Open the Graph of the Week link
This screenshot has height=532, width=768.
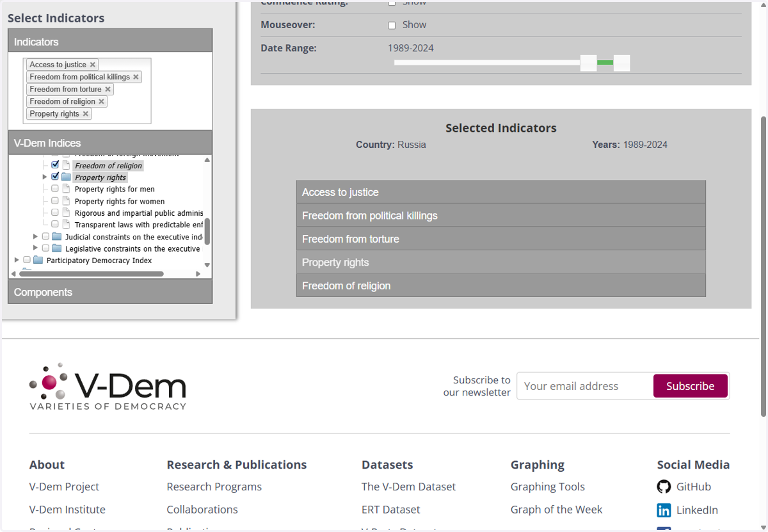pos(556,510)
